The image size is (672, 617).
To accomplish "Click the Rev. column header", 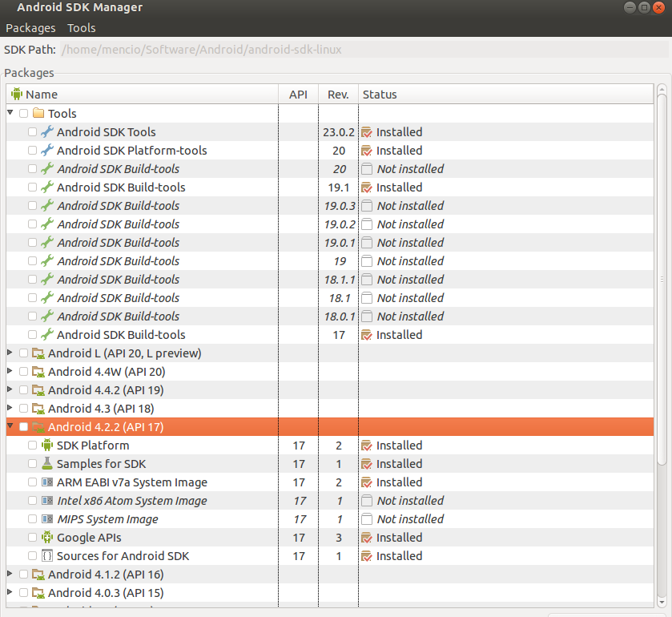I will pyautogui.click(x=337, y=94).
